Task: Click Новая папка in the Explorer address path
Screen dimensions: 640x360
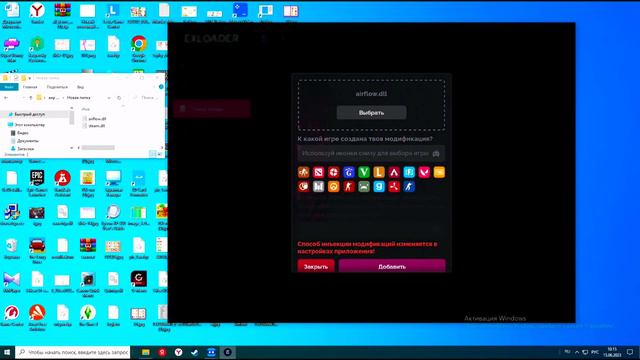Action: click(78, 98)
